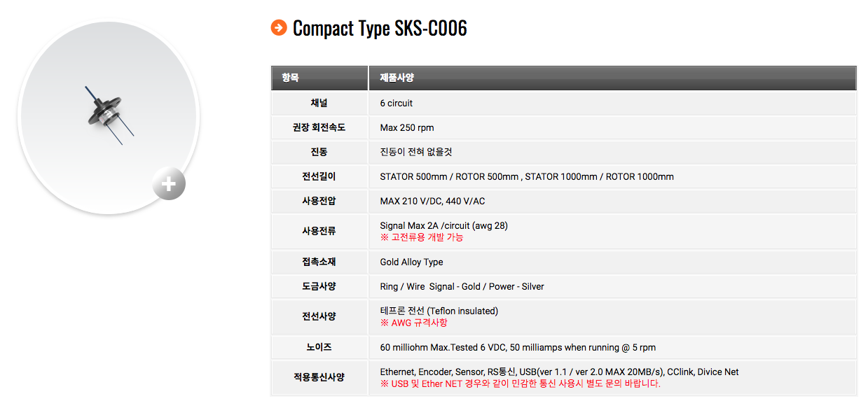868x408 pixels.
Task: Click the 60 milliohm noise specification
Action: pos(518,347)
